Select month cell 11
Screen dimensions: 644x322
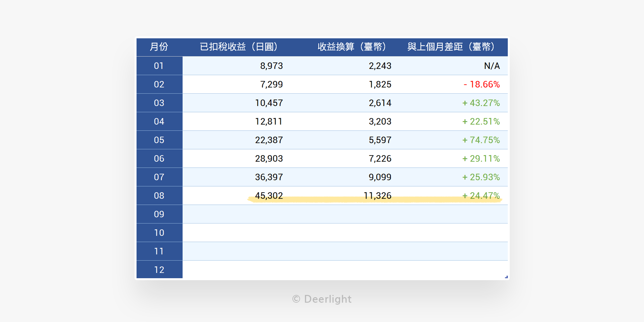159,251
